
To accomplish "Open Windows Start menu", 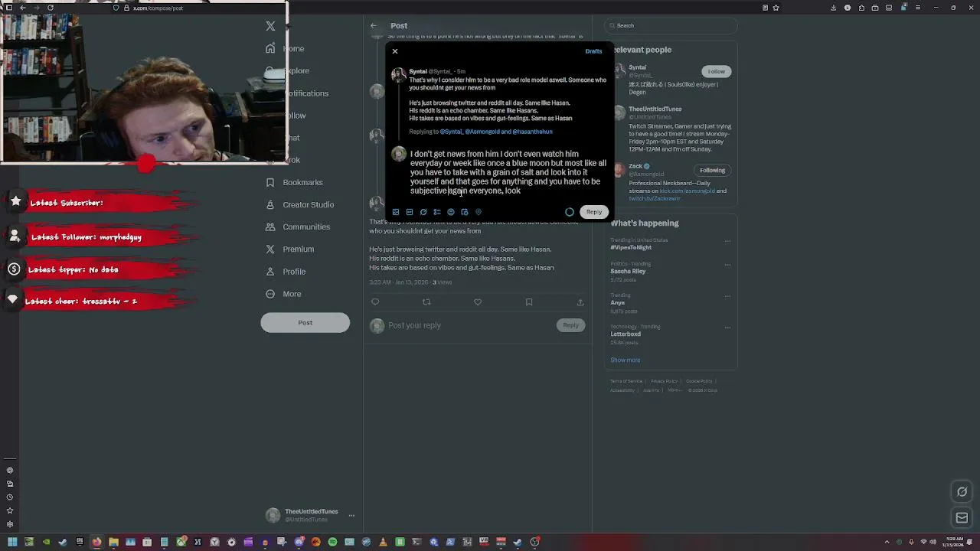I will [11, 542].
